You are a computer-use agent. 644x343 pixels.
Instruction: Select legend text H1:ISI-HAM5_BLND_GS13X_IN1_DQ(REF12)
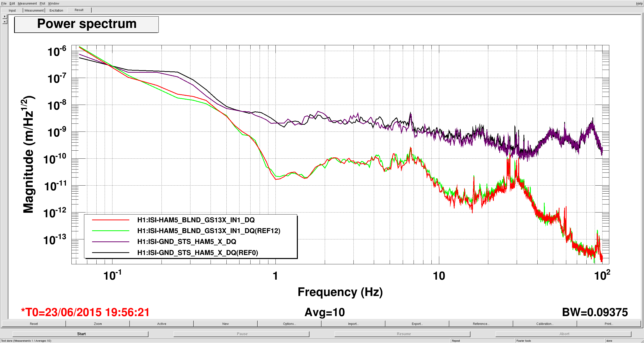[209, 231]
